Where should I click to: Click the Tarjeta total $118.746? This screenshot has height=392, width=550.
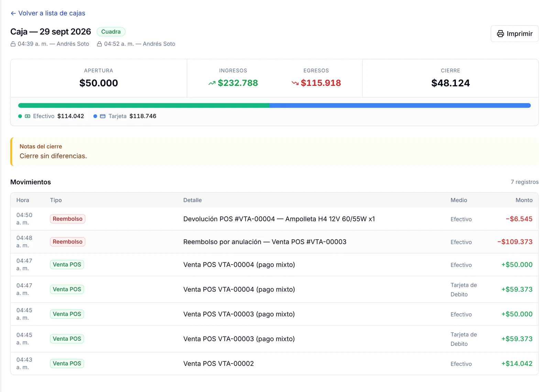(x=143, y=116)
